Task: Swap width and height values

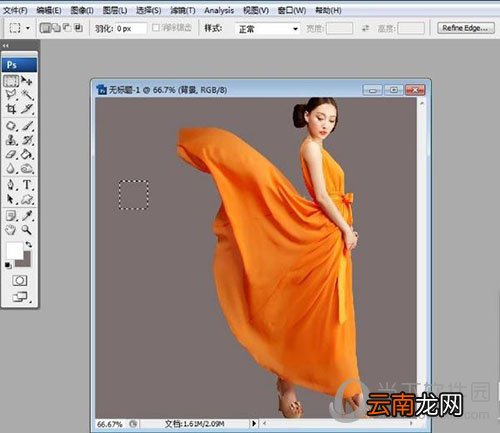Action: tap(365, 28)
